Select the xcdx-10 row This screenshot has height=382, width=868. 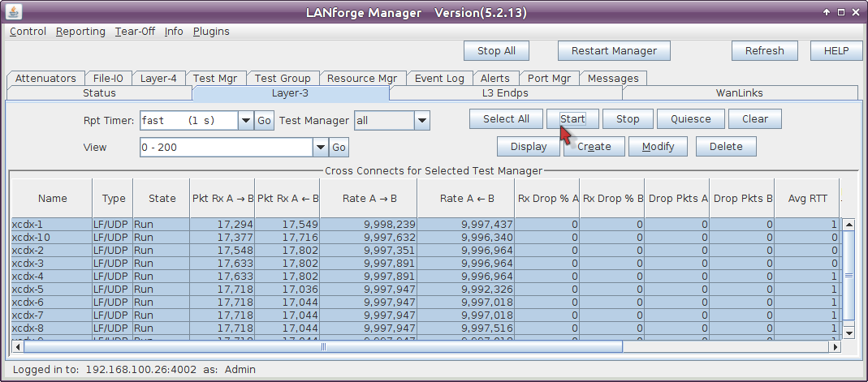(425, 237)
